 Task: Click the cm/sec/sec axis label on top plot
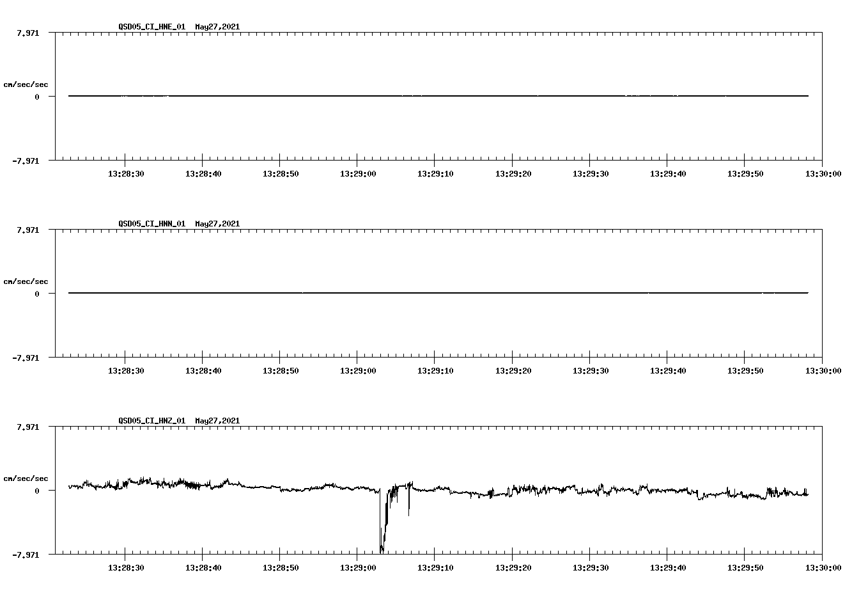coord(26,84)
